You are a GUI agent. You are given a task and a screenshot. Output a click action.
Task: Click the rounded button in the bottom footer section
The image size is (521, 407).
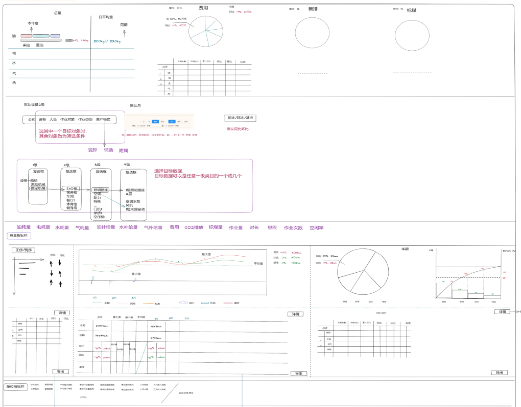coord(15,387)
